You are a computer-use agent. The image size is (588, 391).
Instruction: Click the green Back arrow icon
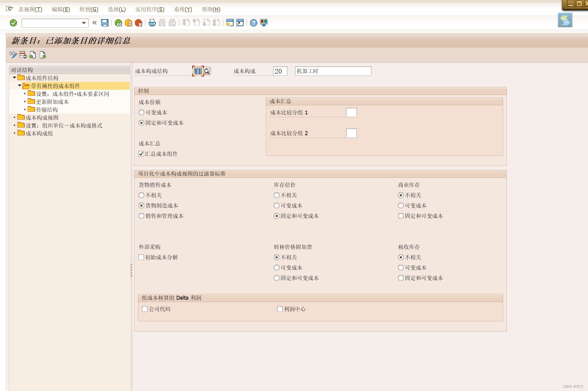point(118,23)
